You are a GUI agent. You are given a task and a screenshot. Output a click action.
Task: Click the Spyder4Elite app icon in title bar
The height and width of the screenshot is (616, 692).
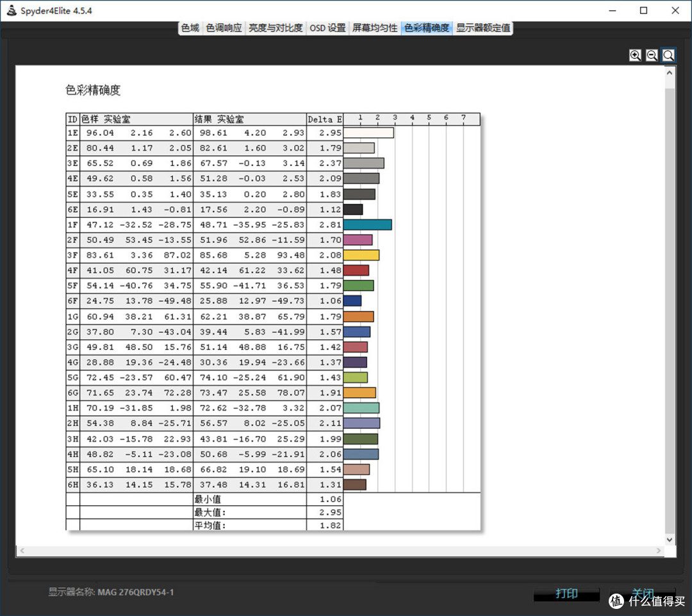12,11
